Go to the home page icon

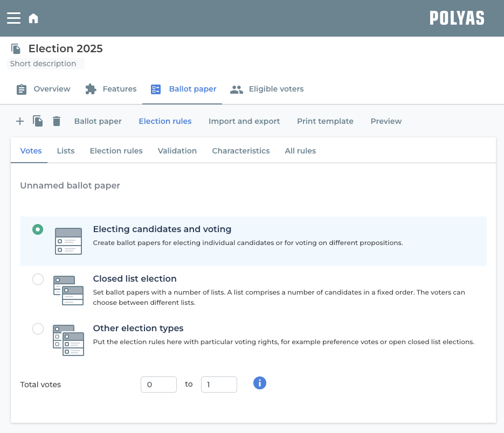33,19
